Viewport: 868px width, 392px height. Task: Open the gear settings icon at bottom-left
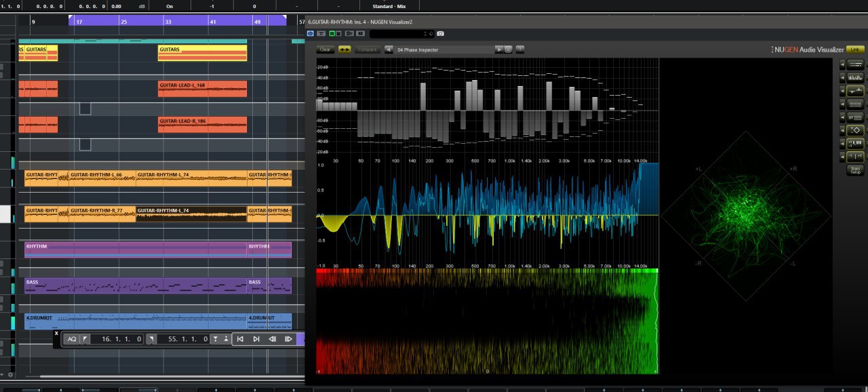(10, 374)
